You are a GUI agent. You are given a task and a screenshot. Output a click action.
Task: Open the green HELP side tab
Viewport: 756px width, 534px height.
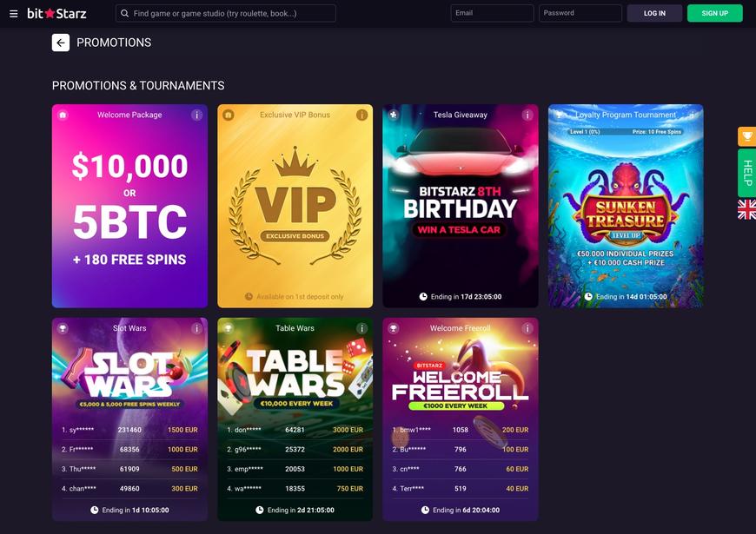[x=746, y=173]
